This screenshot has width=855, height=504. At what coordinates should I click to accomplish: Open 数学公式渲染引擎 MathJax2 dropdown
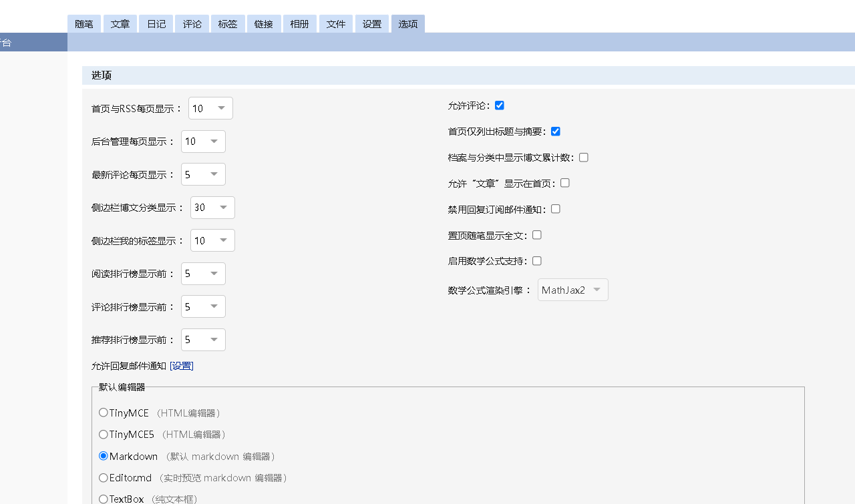[573, 290]
